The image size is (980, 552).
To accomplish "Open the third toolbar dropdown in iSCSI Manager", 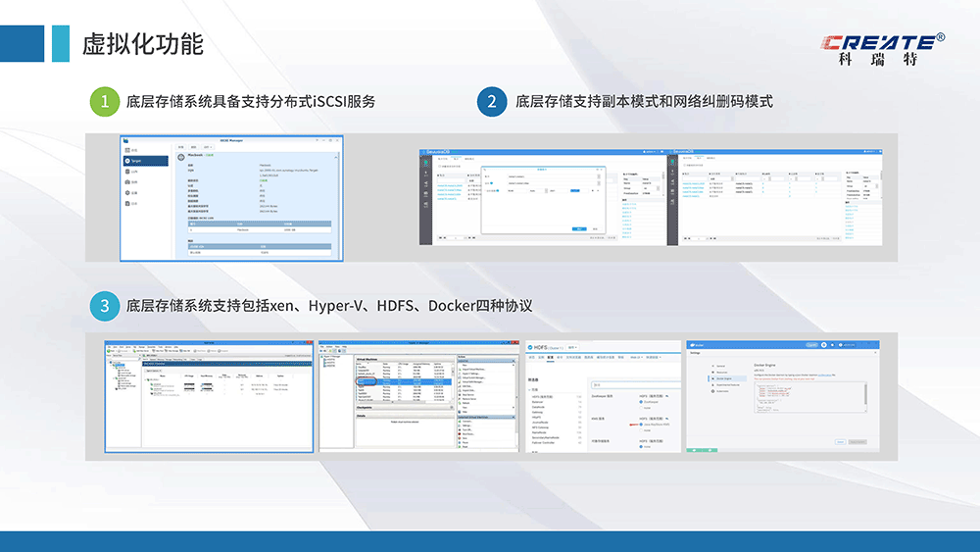I will 208,147.
